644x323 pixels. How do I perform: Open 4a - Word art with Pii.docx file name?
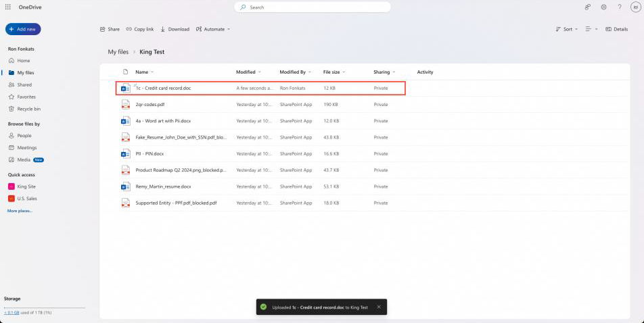point(163,121)
